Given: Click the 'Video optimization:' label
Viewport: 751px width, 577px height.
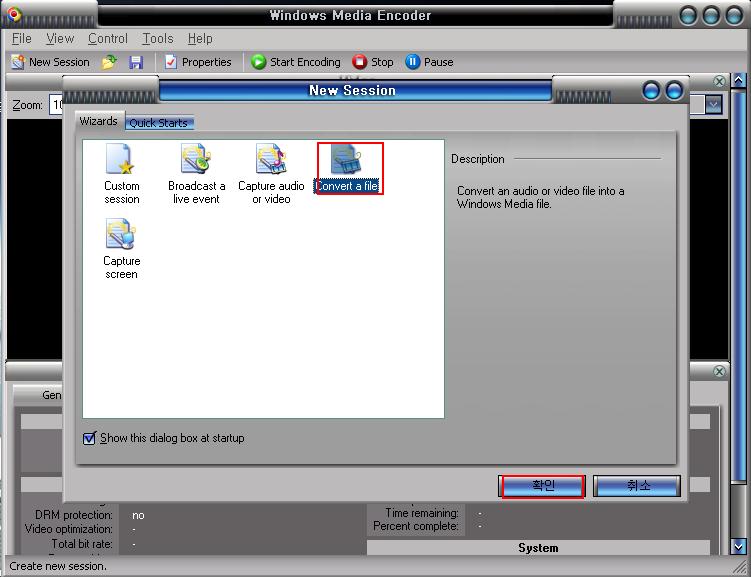Looking at the screenshot, I should point(68,529).
